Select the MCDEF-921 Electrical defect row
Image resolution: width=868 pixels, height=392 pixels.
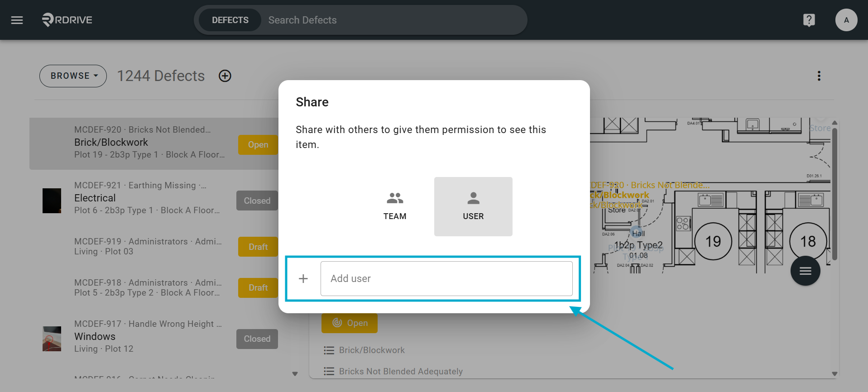coord(154,198)
